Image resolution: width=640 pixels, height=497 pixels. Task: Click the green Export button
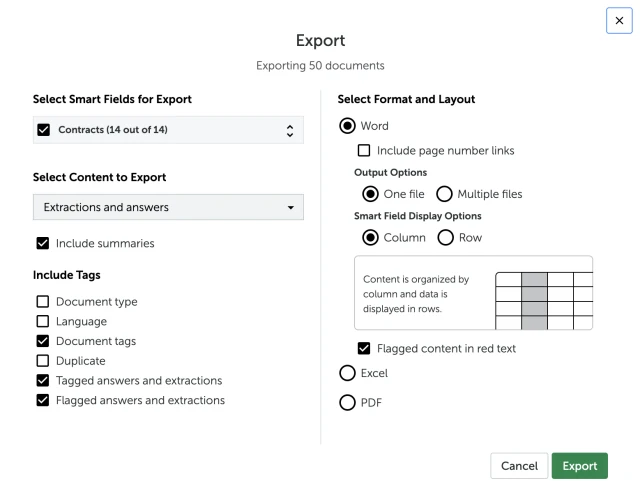(579, 465)
